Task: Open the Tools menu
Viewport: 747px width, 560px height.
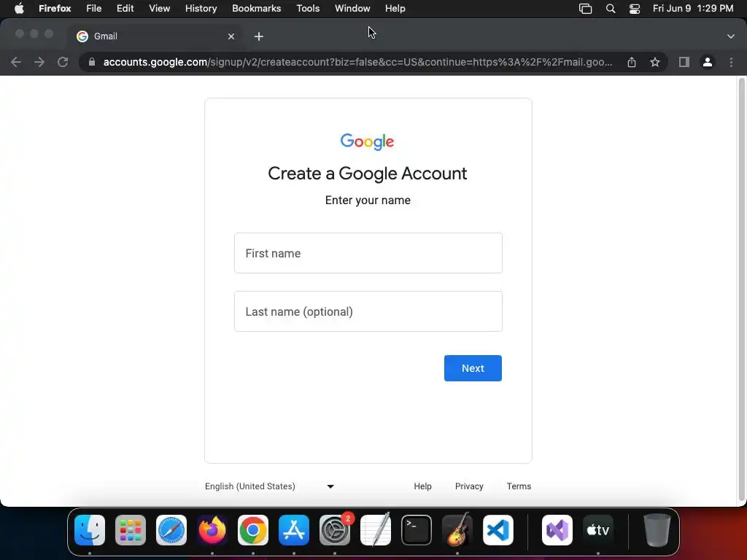Action: coord(308,9)
